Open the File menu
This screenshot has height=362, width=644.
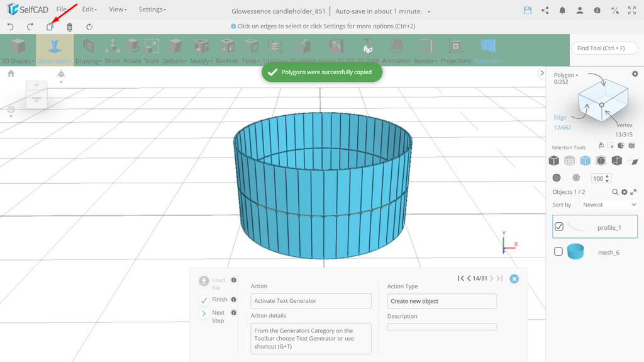click(x=63, y=9)
